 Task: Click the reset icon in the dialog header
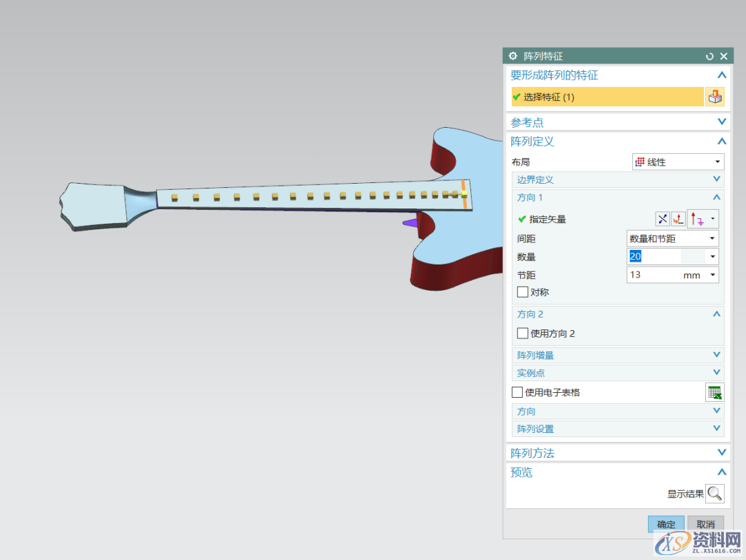(709, 56)
